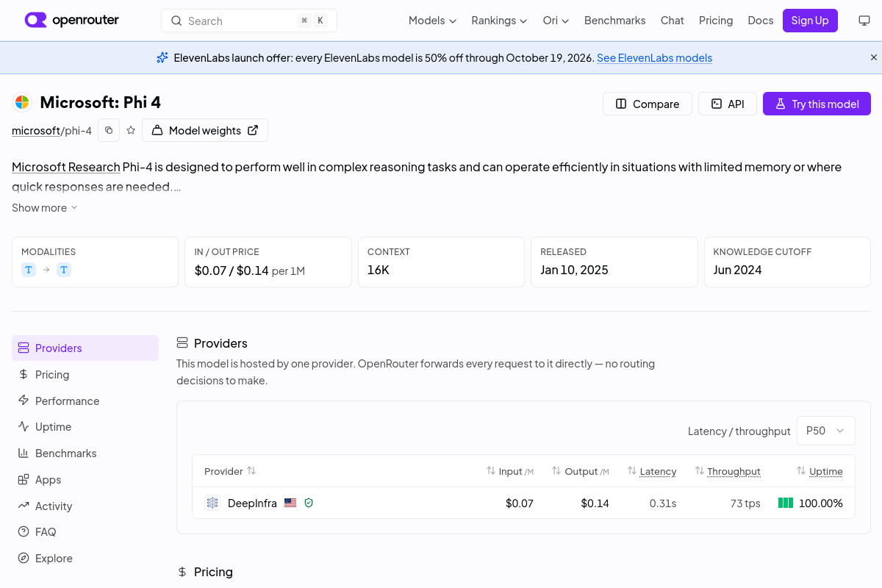882x588 pixels.
Task: Click the OpenRouter logo in the header
Action: 71,21
